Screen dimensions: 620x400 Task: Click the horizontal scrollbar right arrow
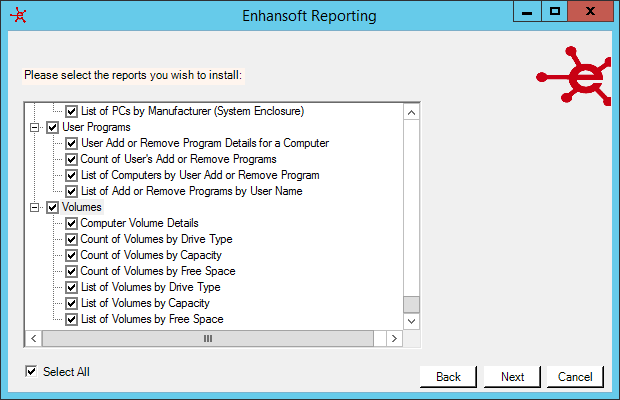(x=394, y=339)
